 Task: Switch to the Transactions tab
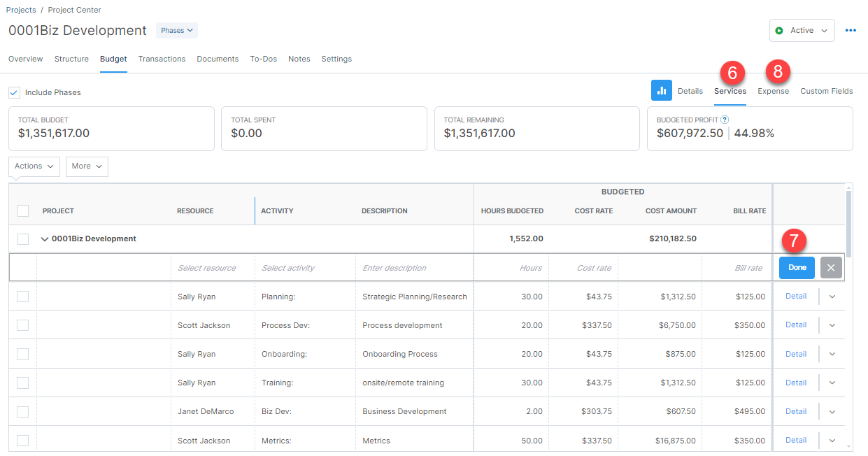click(162, 59)
